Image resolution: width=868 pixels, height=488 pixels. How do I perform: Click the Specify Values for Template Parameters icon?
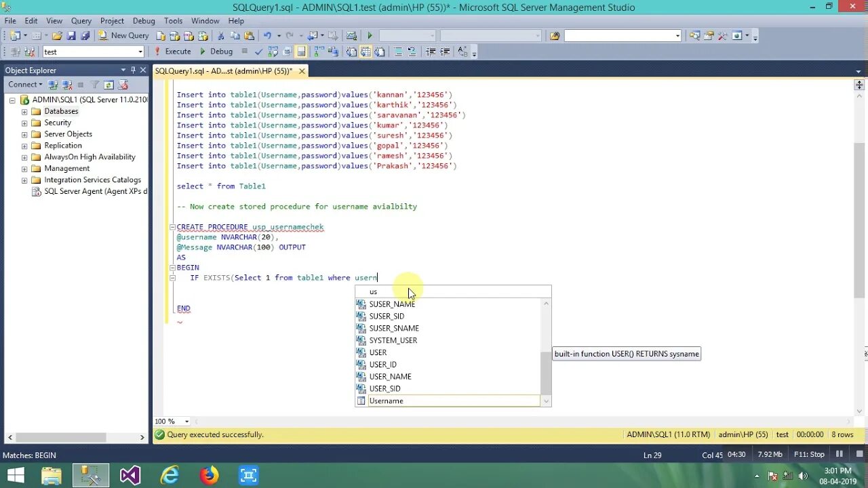click(x=462, y=52)
